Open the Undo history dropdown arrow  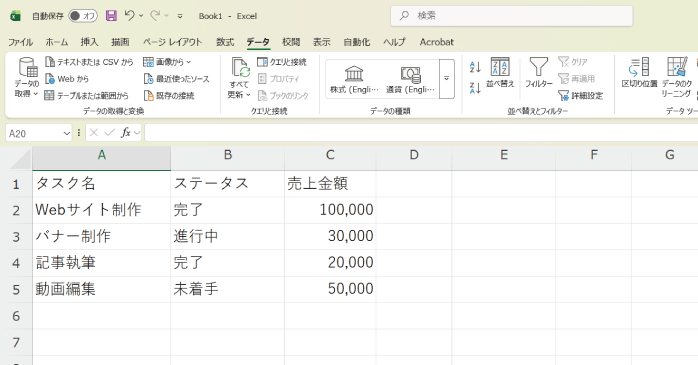pyautogui.click(x=141, y=16)
